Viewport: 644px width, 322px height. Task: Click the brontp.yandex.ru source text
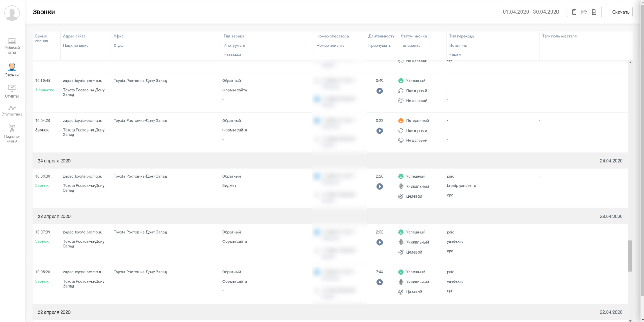click(x=461, y=185)
